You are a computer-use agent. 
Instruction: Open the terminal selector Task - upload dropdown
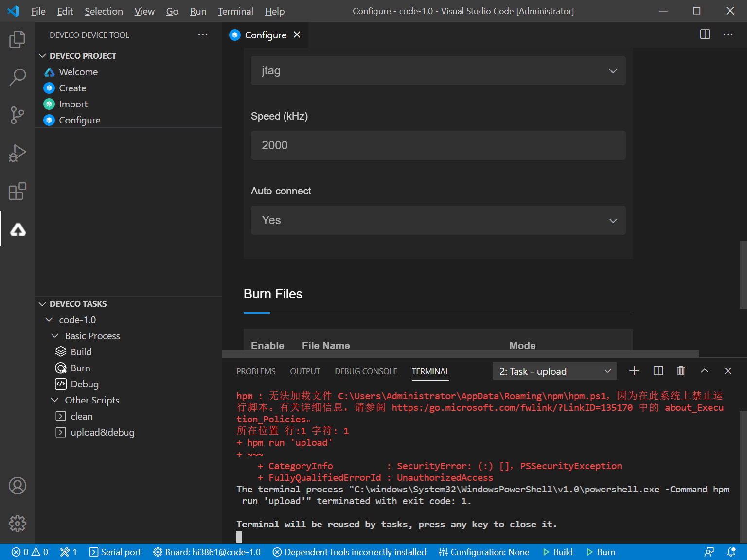coord(555,371)
